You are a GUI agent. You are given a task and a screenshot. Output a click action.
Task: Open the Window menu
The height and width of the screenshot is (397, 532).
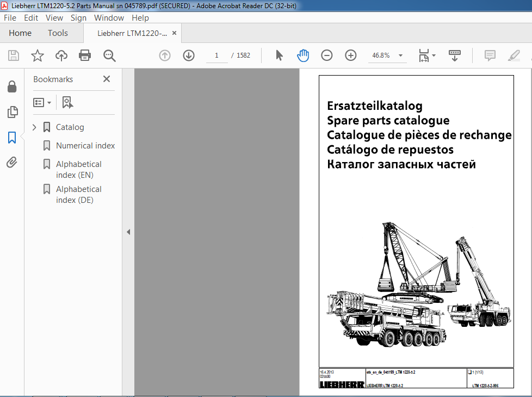(109, 17)
